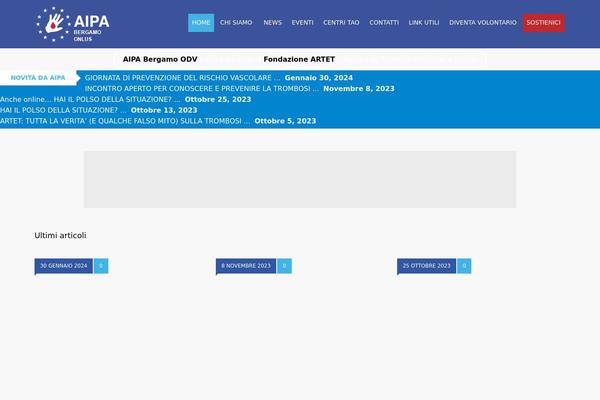This screenshot has width=600, height=400.
Task: Open comment count beside 8 NOVEMBRE 2023
Action: click(284, 266)
